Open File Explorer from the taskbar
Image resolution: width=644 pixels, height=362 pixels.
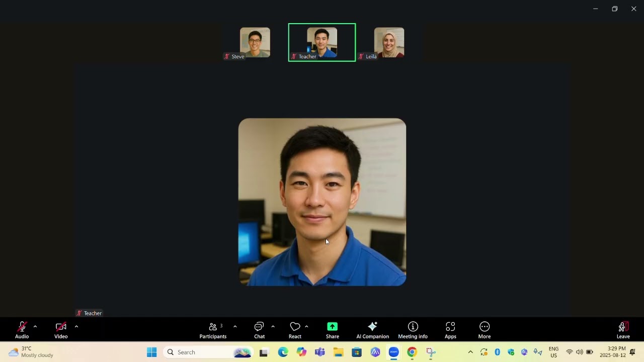338,352
